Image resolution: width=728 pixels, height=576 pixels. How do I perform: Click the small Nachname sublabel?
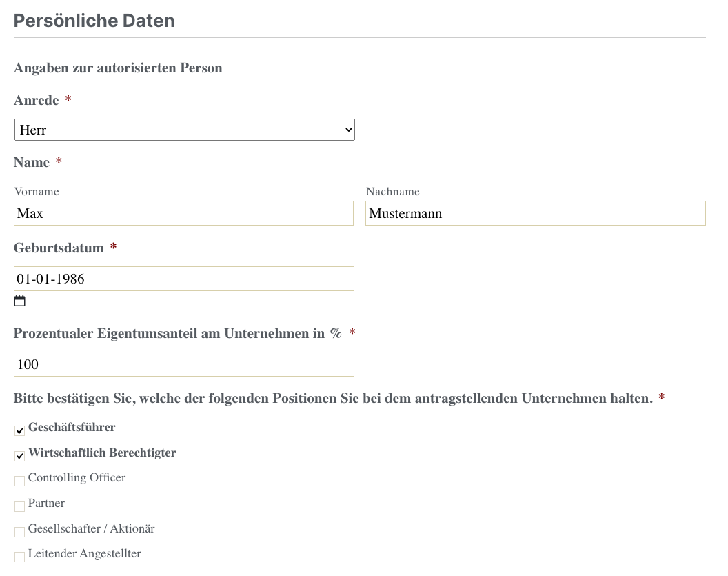(392, 192)
